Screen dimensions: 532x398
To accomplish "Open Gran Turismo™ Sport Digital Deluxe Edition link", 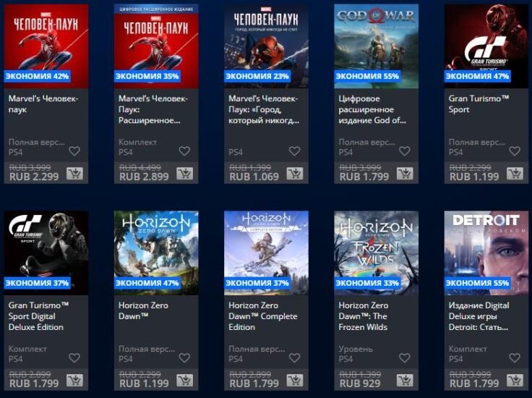I will tap(38, 316).
